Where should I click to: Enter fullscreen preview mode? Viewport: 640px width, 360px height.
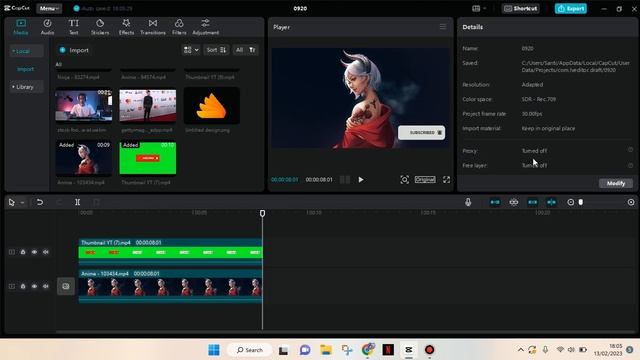(x=447, y=180)
